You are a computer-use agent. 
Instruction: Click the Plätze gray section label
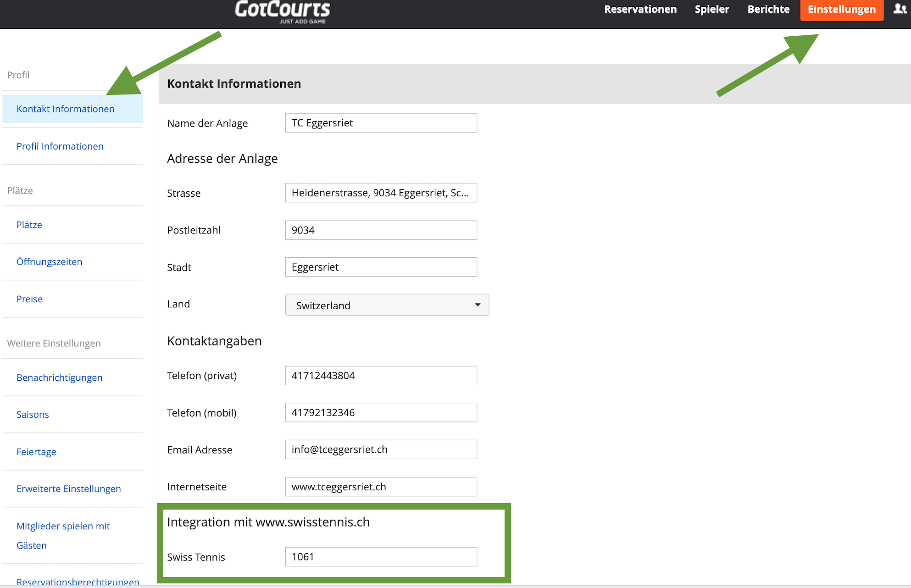[x=20, y=190]
